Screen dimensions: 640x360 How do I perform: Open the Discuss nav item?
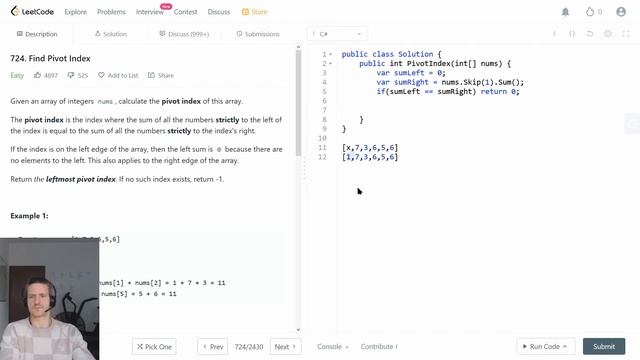(219, 12)
